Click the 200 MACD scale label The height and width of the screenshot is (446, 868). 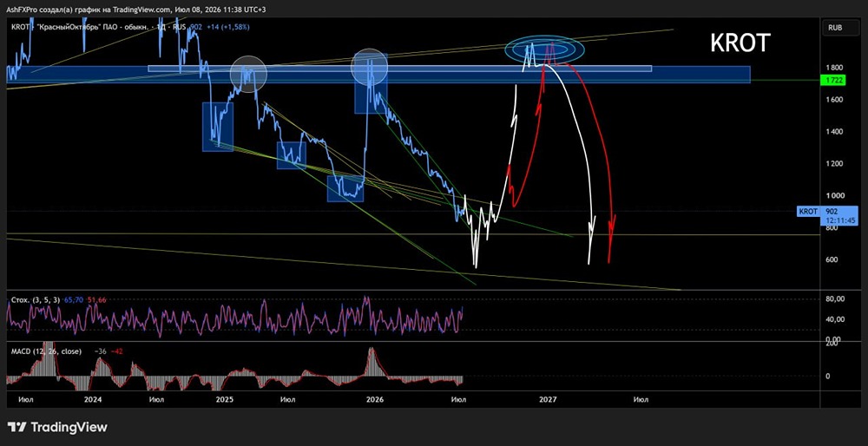(832, 344)
